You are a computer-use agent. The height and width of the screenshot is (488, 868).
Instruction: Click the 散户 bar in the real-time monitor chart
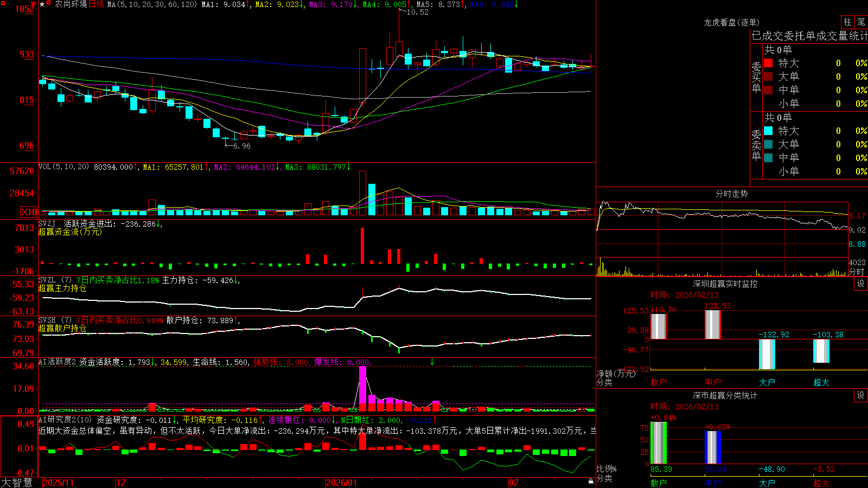click(658, 326)
